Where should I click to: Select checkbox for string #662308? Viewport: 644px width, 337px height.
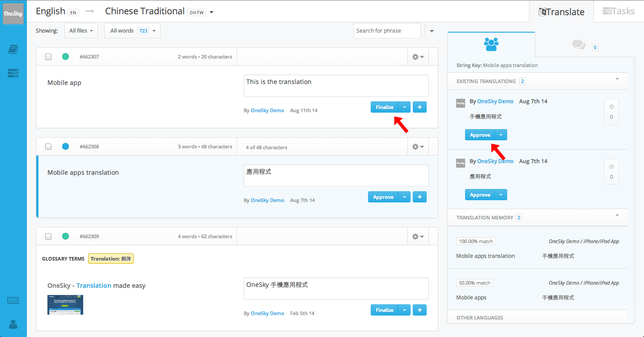coord(48,147)
